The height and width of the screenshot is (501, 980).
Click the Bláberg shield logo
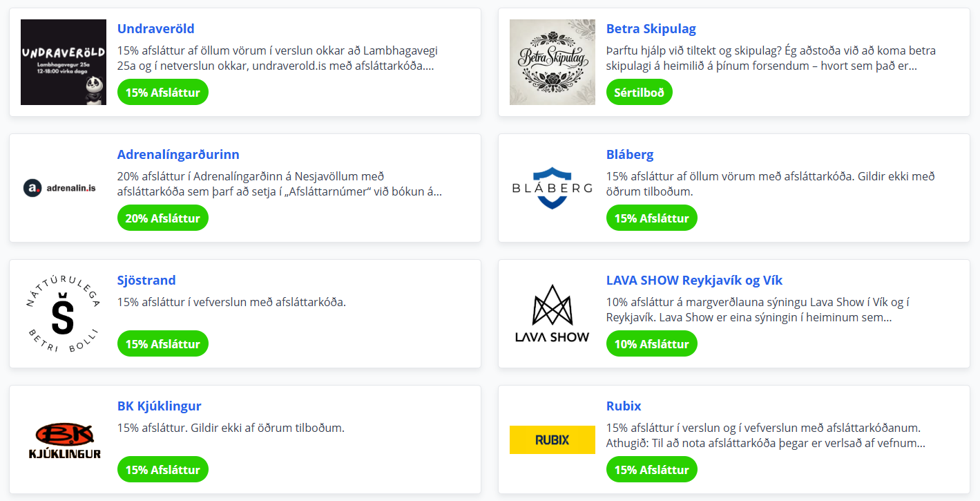click(x=553, y=188)
